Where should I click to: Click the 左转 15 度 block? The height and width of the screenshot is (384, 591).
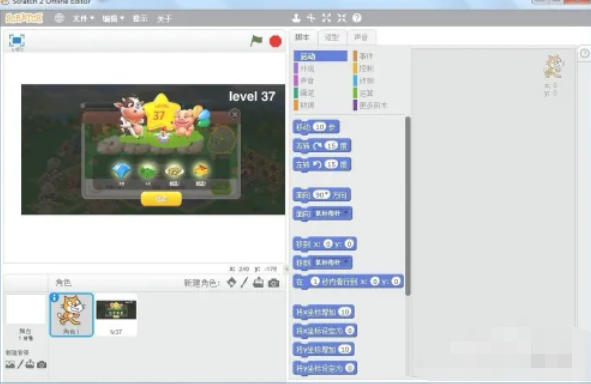(322, 164)
